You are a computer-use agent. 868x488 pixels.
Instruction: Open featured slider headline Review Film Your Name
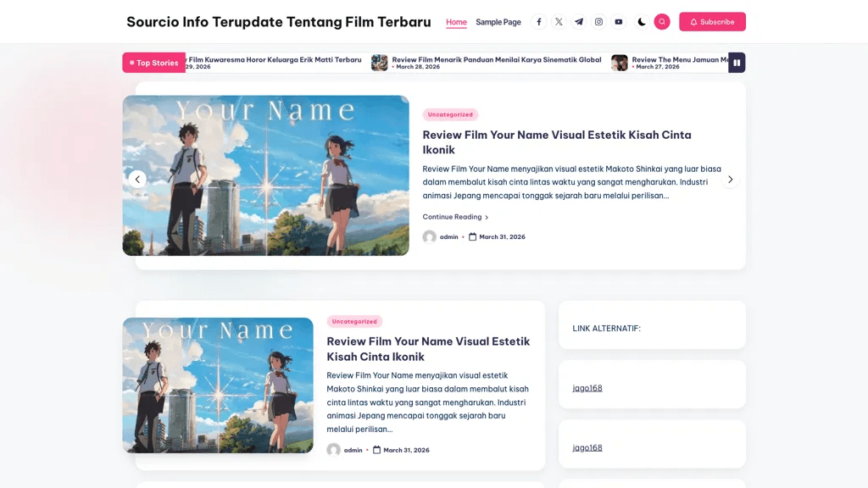[557, 142]
